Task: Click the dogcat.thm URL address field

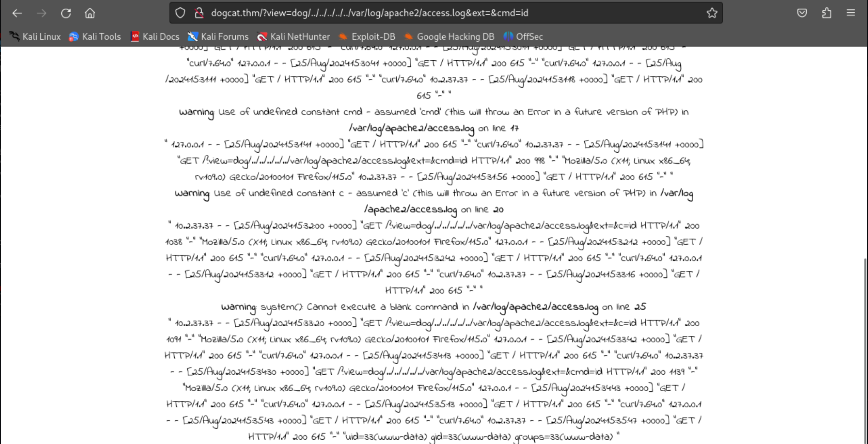Action: click(x=393, y=13)
